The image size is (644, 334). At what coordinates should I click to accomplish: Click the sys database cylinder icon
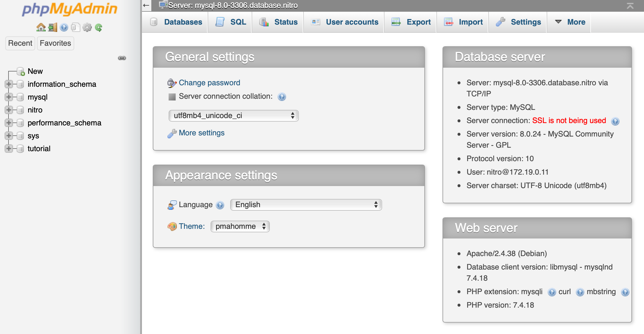(20, 136)
